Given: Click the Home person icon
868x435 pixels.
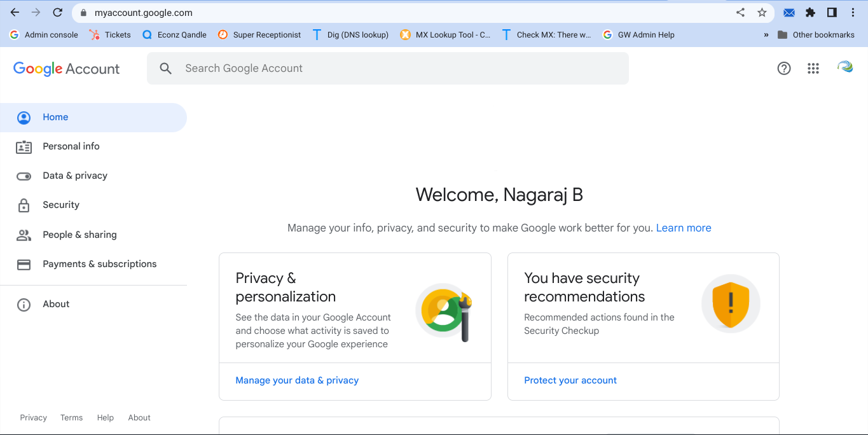Looking at the screenshot, I should tap(24, 118).
